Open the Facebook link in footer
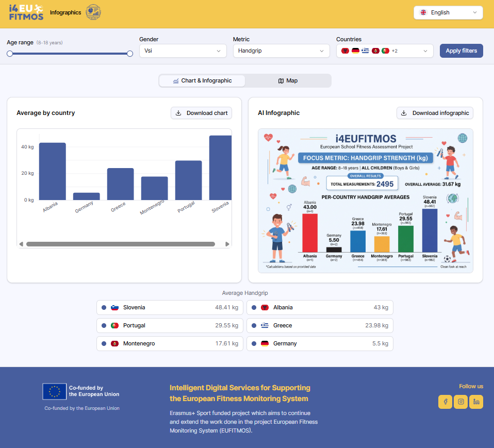The width and height of the screenshot is (494, 448). point(445,402)
